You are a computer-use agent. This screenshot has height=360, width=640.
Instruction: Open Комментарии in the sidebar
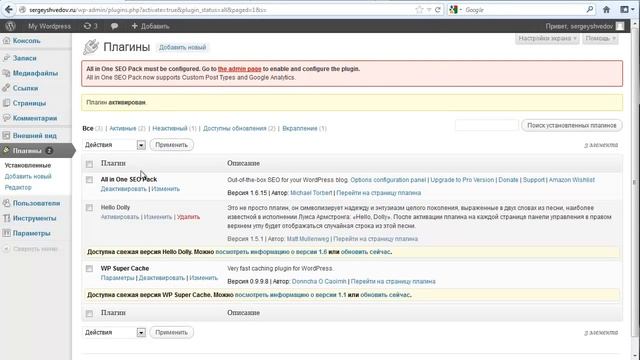click(x=35, y=118)
